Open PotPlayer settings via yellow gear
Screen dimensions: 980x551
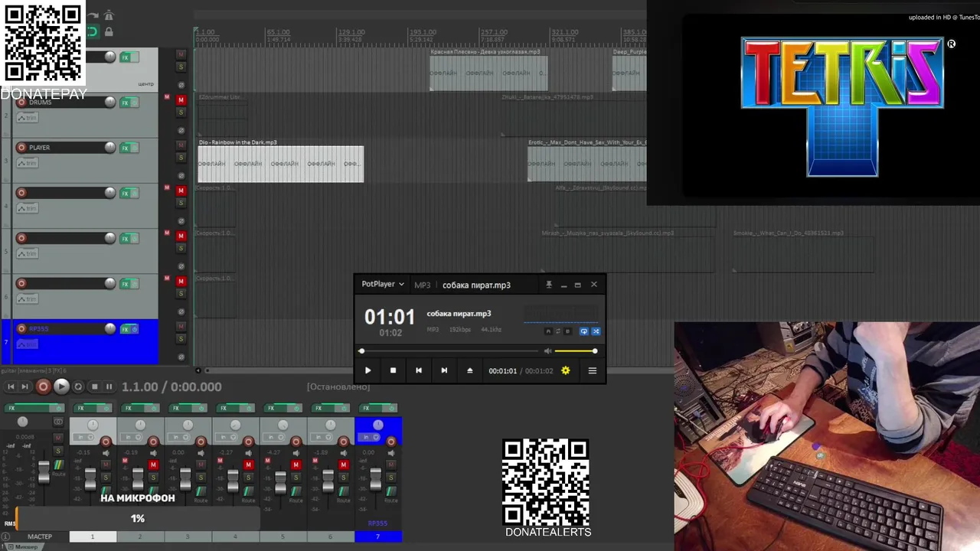566,370
